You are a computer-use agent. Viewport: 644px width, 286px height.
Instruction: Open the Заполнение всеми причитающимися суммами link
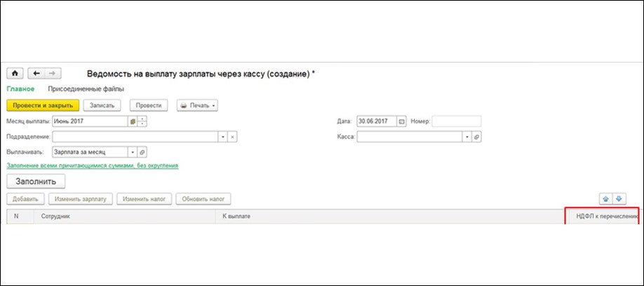[92, 166]
